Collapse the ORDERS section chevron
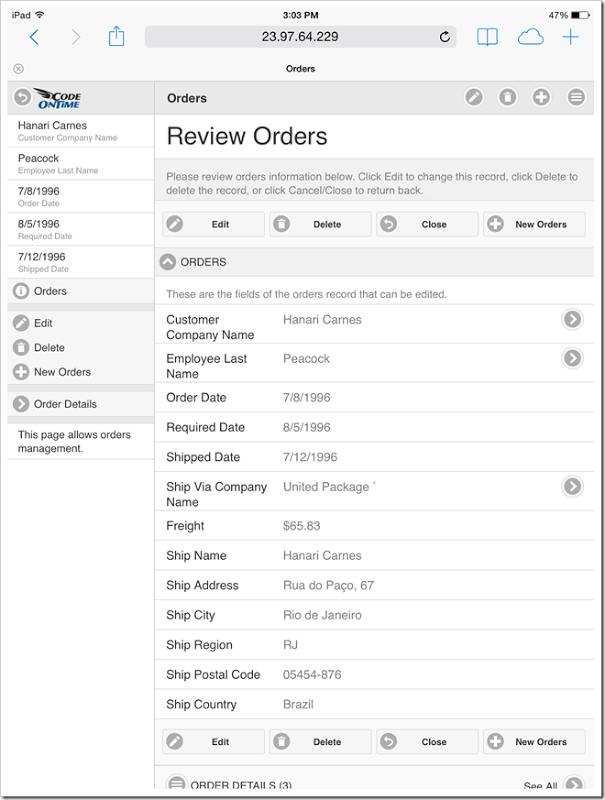 click(168, 262)
